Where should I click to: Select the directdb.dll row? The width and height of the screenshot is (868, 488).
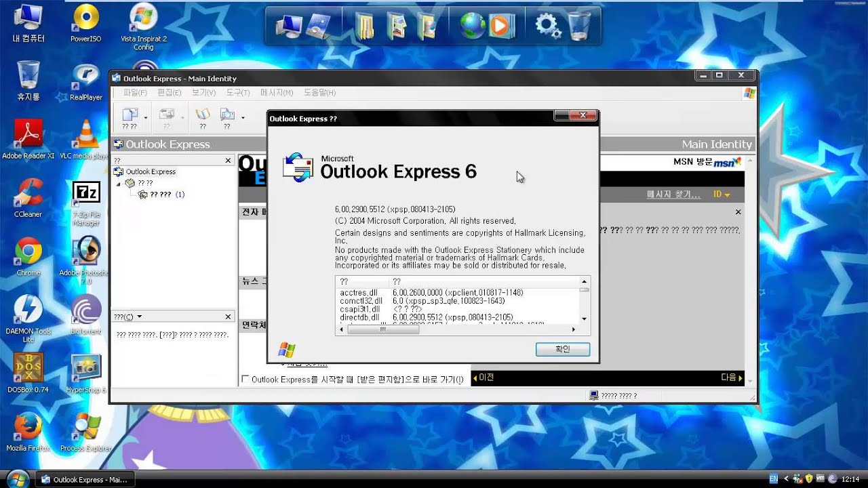[x=458, y=317]
